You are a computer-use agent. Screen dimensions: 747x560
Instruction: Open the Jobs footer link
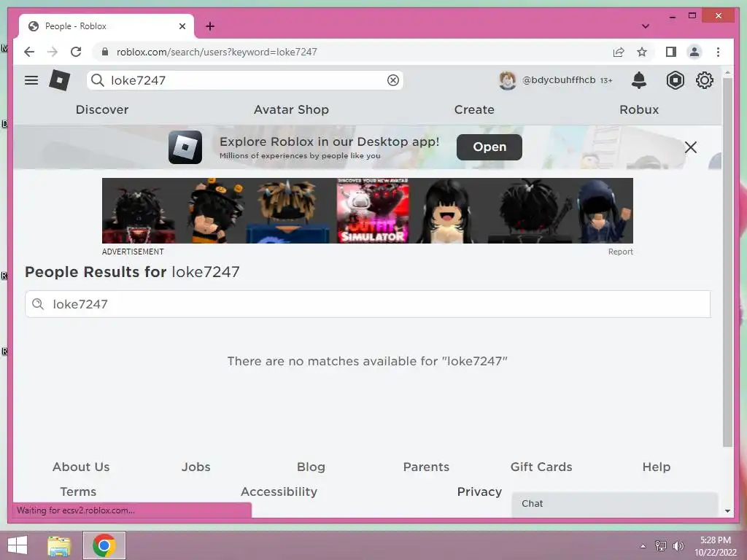[196, 467]
